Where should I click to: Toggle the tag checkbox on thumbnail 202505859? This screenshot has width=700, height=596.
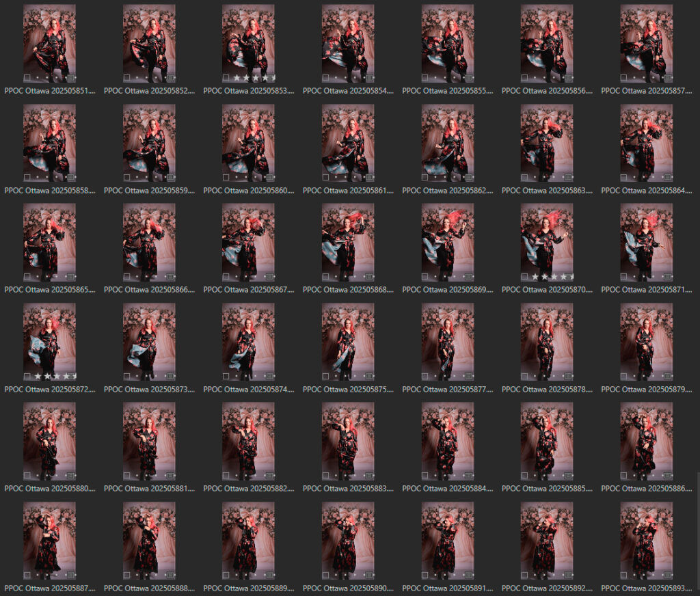(x=127, y=178)
